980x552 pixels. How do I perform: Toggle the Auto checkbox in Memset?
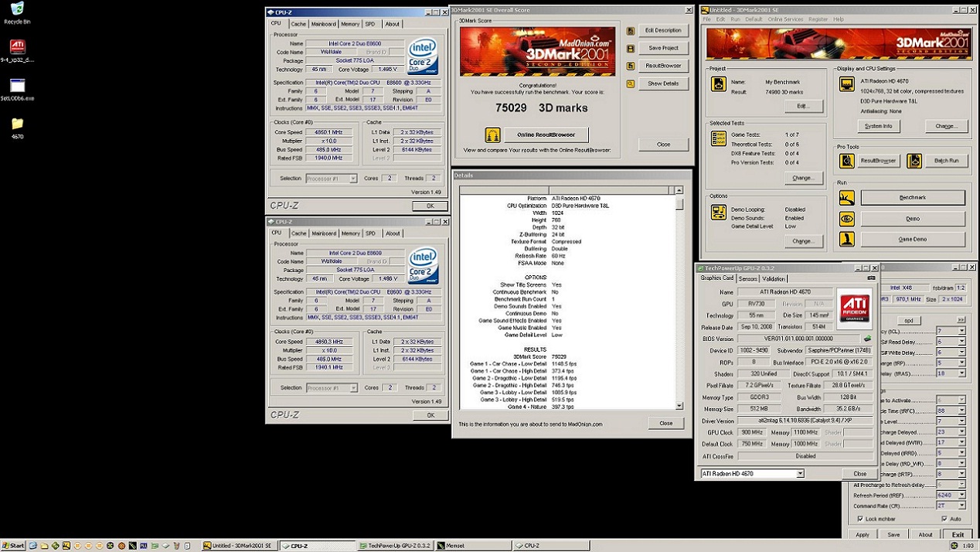(x=943, y=519)
